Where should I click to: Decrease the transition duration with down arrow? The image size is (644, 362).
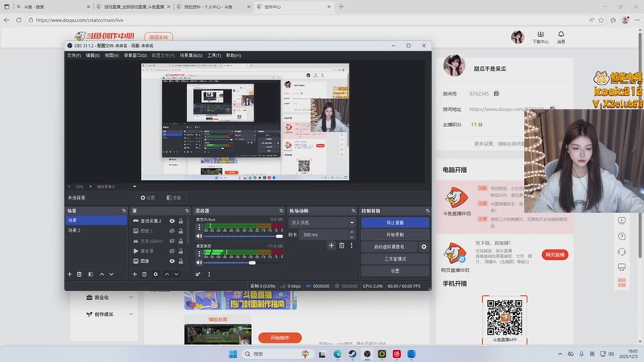coord(352,237)
